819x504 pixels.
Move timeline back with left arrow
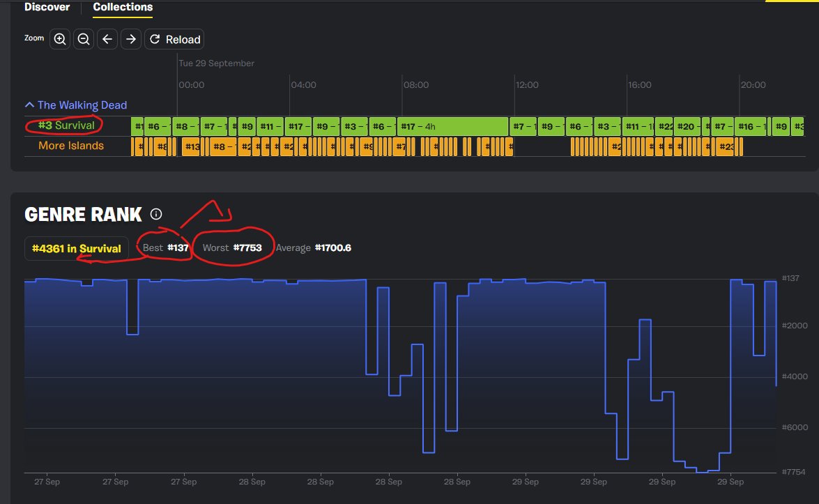click(107, 39)
